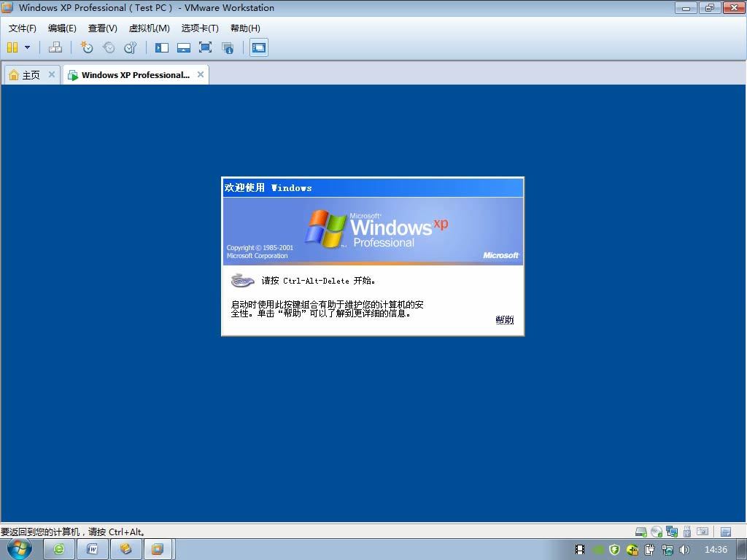The image size is (747, 560).
Task: Open the Windows Start orb
Action: pos(19,549)
